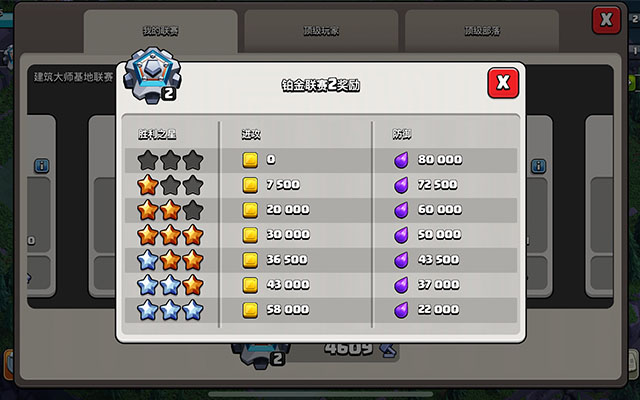Click the right blue info icon
This screenshot has width=640, height=400.
click(x=539, y=166)
